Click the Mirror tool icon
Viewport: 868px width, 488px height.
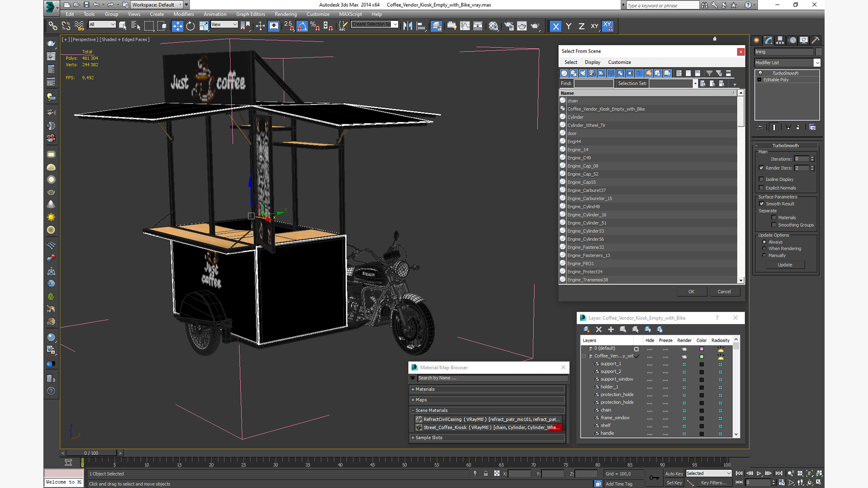coord(408,26)
